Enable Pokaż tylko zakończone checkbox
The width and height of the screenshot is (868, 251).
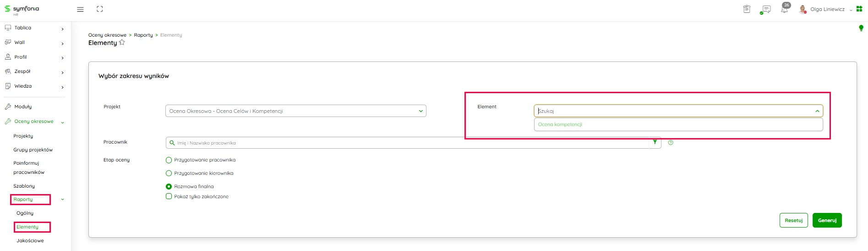pos(169,196)
